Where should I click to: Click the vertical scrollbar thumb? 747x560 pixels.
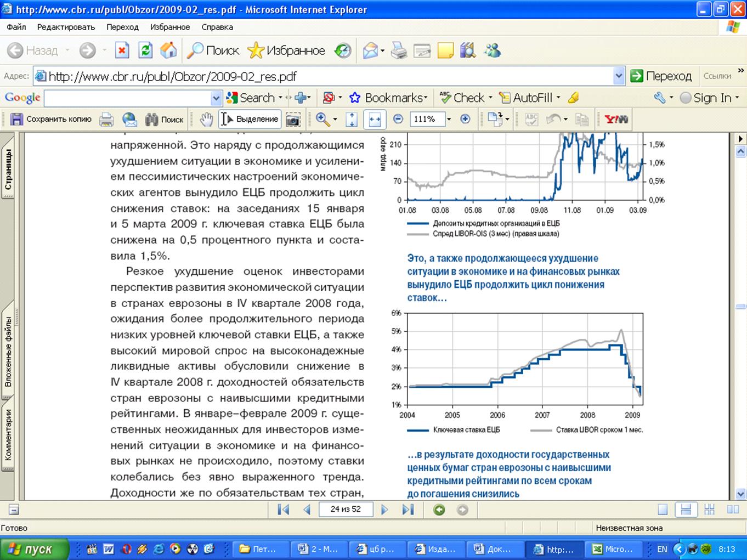[x=740, y=306]
